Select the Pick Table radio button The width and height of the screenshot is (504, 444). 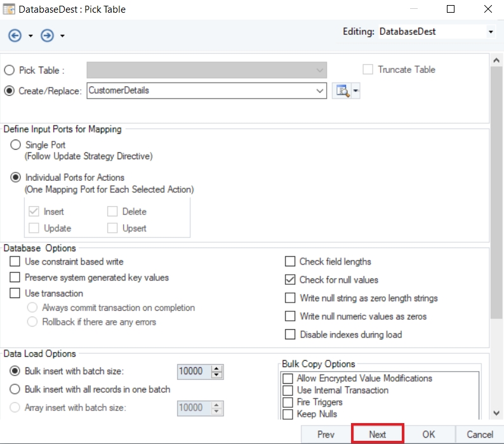[x=10, y=70]
